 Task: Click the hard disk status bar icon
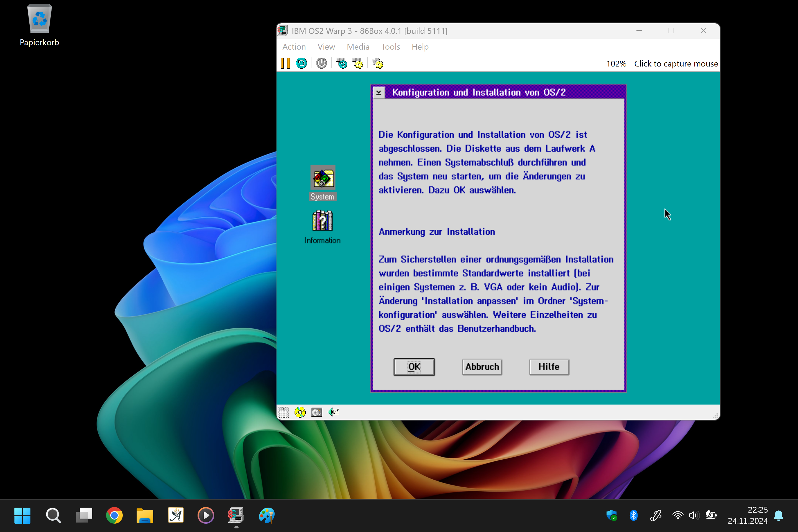316,412
